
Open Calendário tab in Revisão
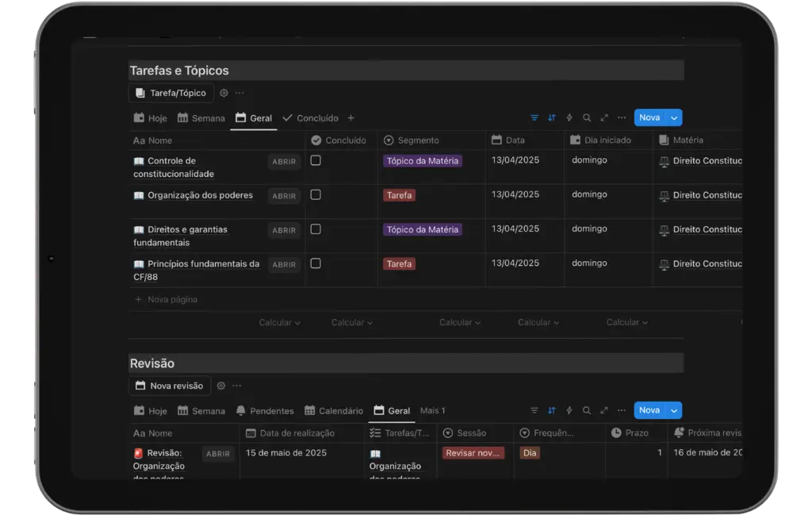[x=334, y=411]
